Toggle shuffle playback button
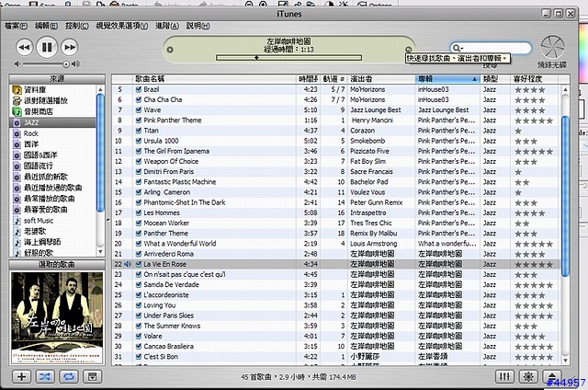Screen dimensions: 588x390 [45, 376]
